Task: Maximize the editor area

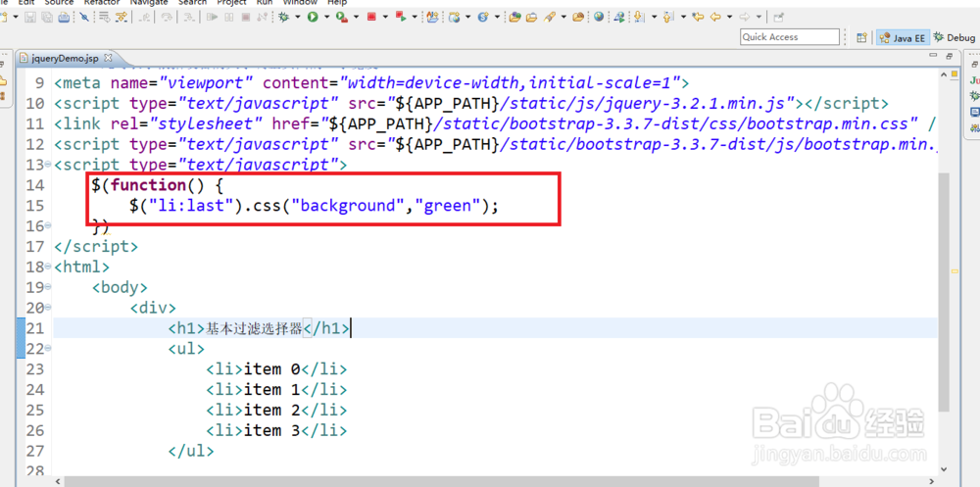Action: (949, 57)
